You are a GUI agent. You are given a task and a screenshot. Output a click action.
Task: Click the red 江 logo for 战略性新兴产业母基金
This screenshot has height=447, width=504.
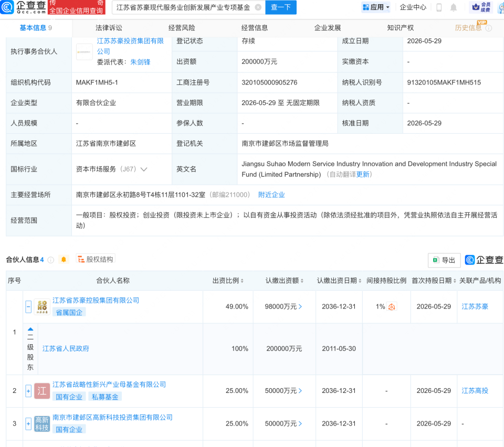[42, 391]
